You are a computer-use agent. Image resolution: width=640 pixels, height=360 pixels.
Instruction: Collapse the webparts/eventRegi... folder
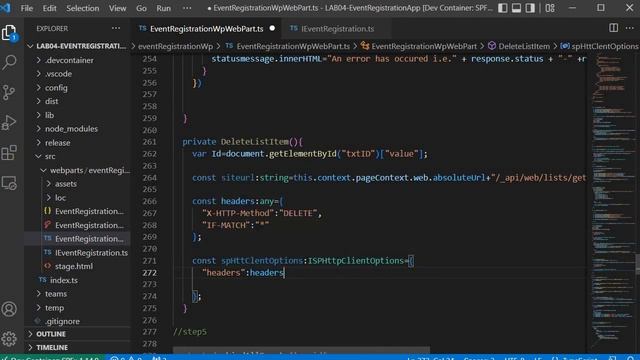click(x=78, y=170)
